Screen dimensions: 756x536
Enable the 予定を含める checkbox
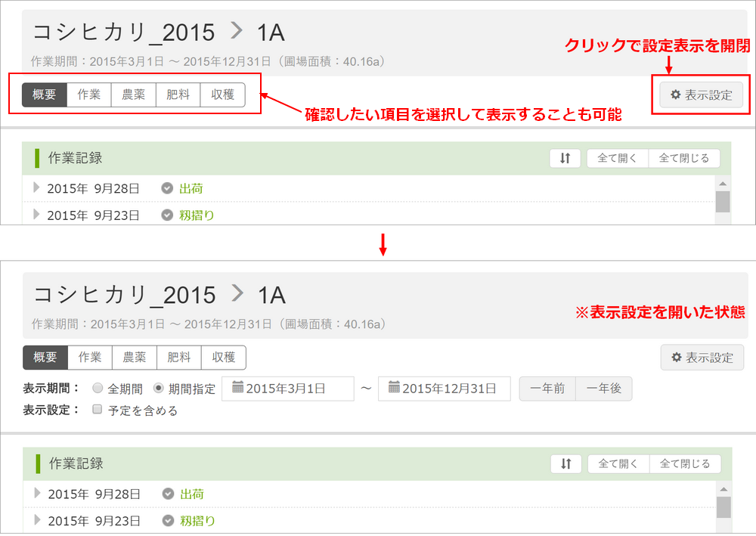(97, 410)
